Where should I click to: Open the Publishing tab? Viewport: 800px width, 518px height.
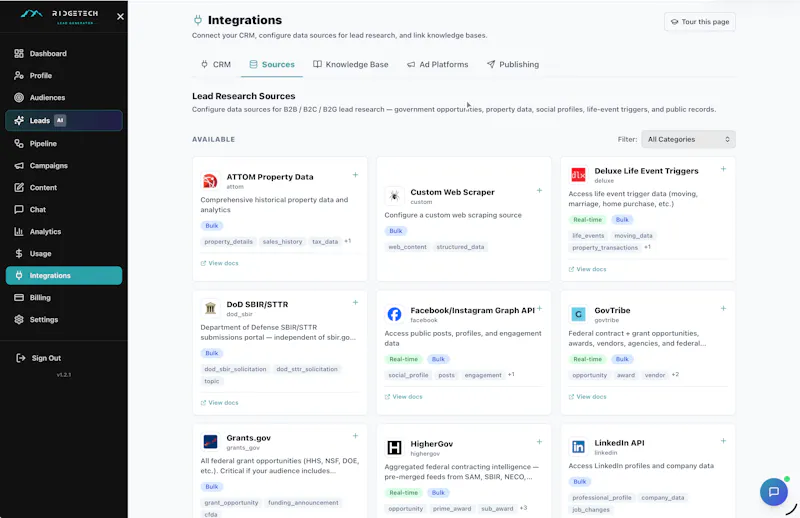pos(513,64)
